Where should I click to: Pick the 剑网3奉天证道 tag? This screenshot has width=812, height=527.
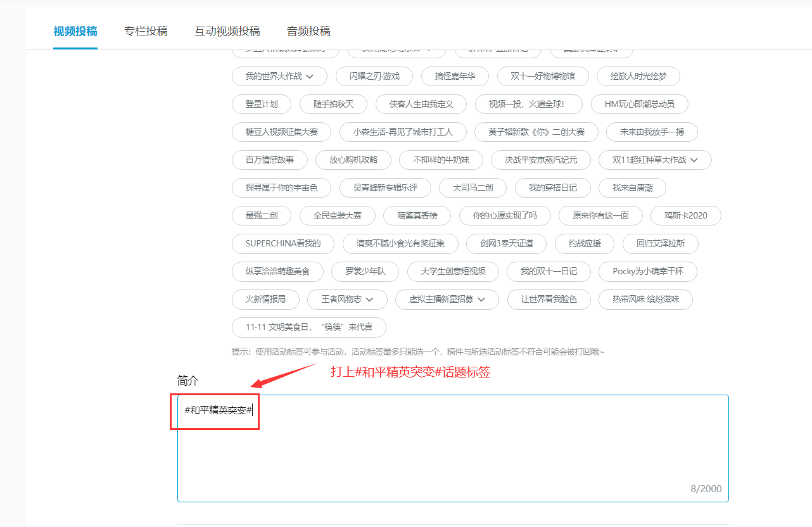point(506,243)
